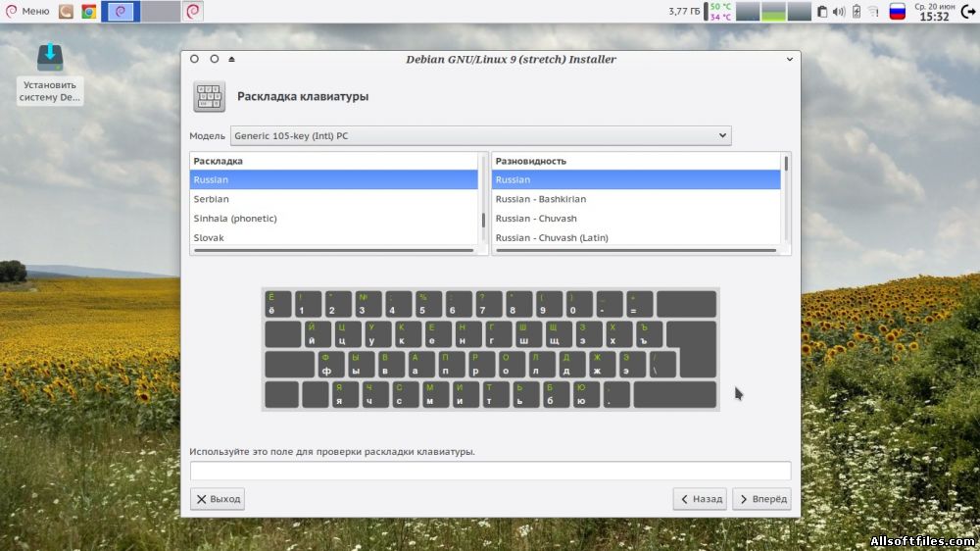Viewport: 980px width, 551px height.
Task: Open the volume control tray icon
Action: [x=839, y=11]
